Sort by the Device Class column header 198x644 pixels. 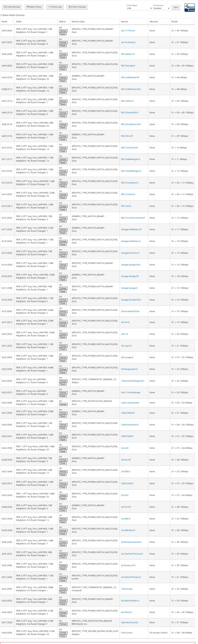click(95, 21)
